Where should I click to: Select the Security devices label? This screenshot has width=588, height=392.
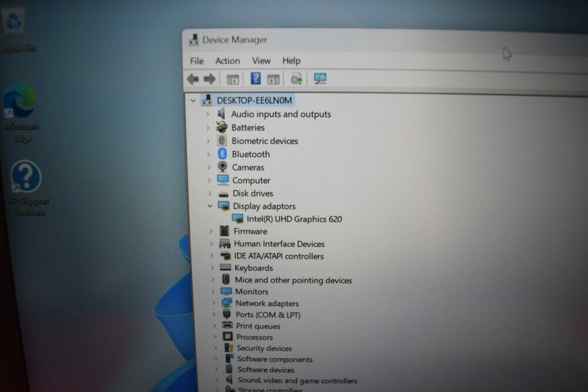[264, 348]
